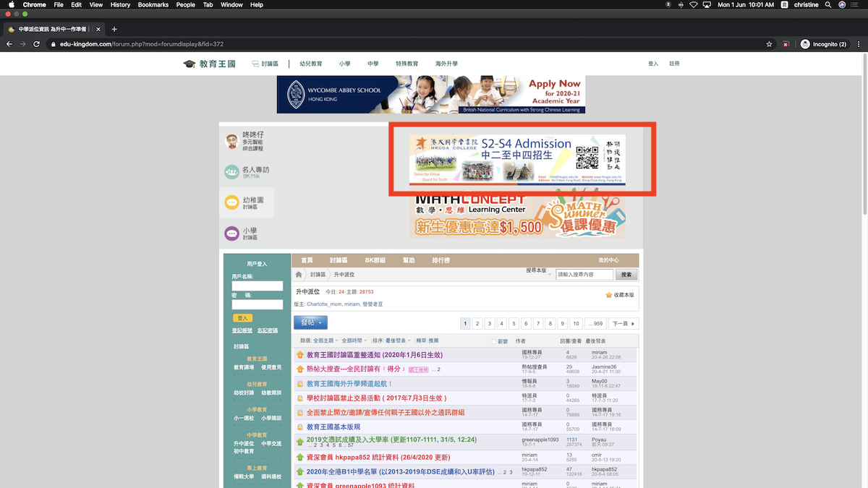Click the 咚咚仔 cartoon avatar icon
Image resolution: width=868 pixels, height=488 pixels.
(231, 141)
